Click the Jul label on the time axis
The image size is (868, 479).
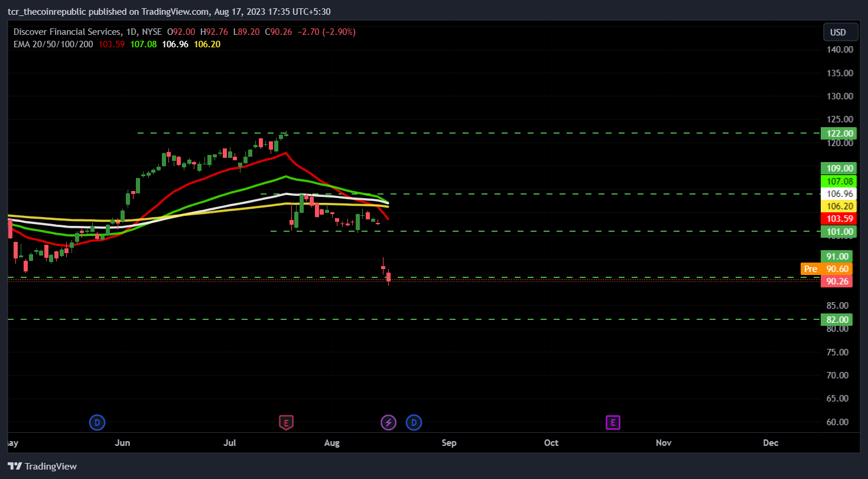point(230,442)
